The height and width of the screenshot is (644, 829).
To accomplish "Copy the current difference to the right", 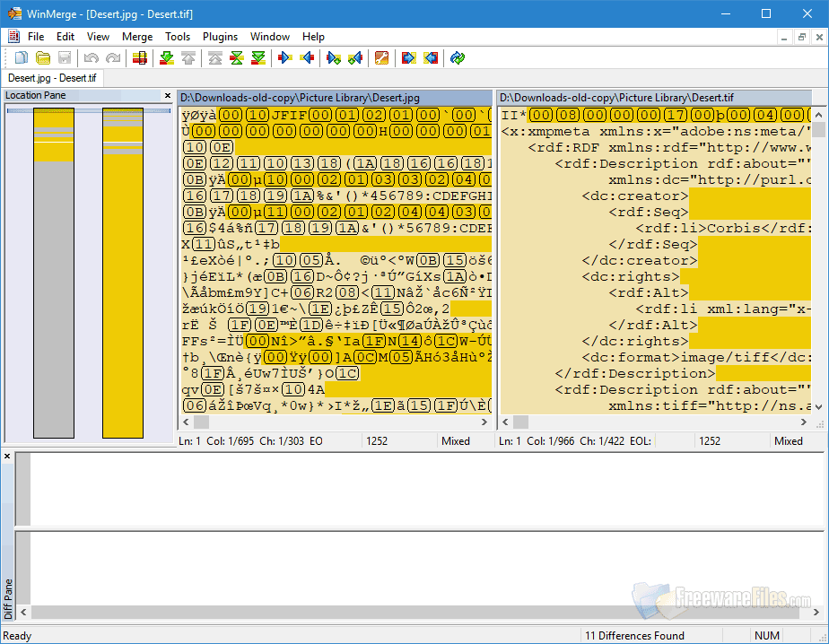I will click(284, 57).
